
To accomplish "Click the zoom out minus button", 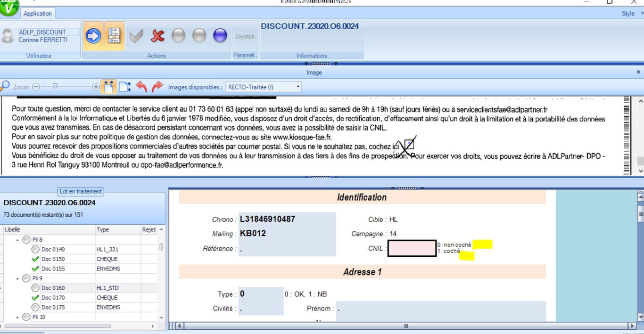I will click(36, 87).
